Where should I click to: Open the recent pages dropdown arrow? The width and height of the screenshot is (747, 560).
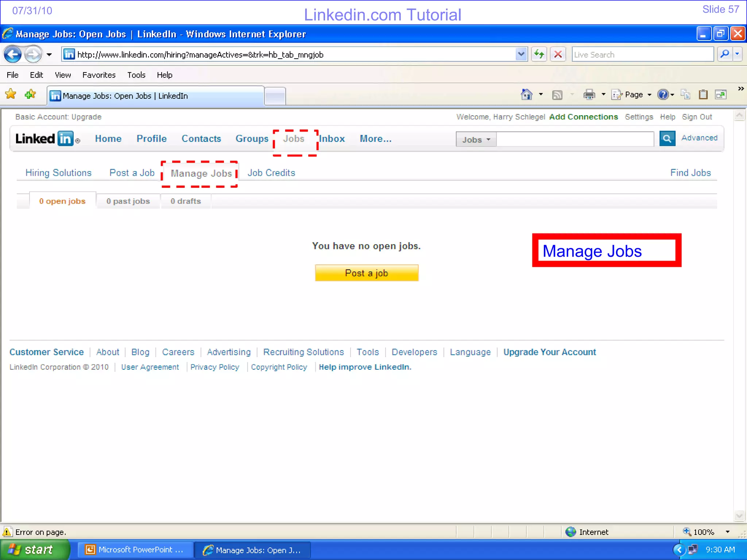49,55
